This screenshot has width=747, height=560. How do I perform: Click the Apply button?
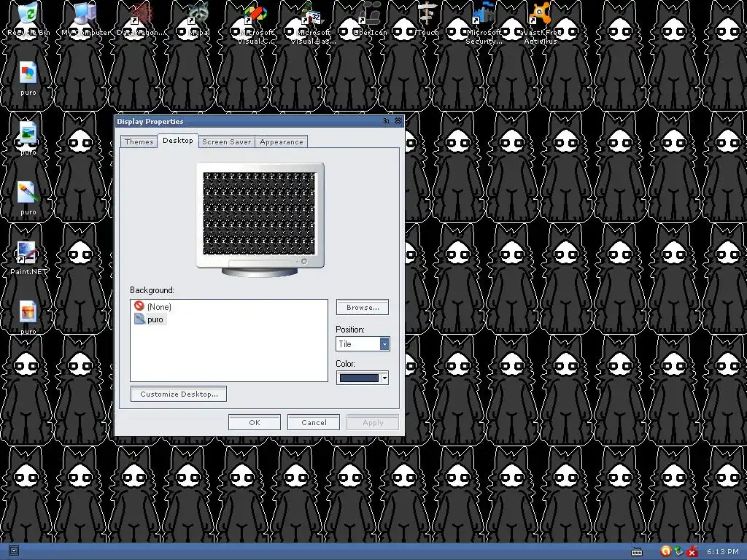click(373, 422)
